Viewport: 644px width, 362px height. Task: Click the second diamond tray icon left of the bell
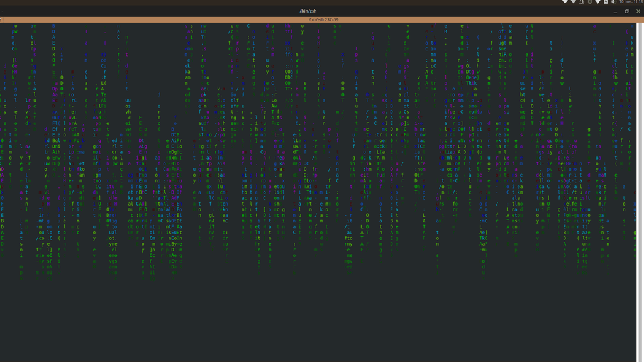tap(573, 3)
